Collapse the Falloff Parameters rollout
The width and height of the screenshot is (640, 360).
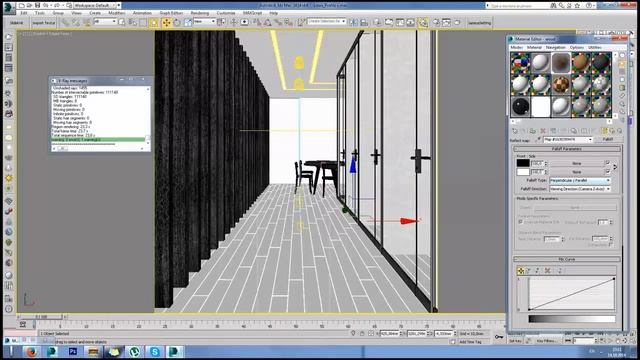(567, 149)
